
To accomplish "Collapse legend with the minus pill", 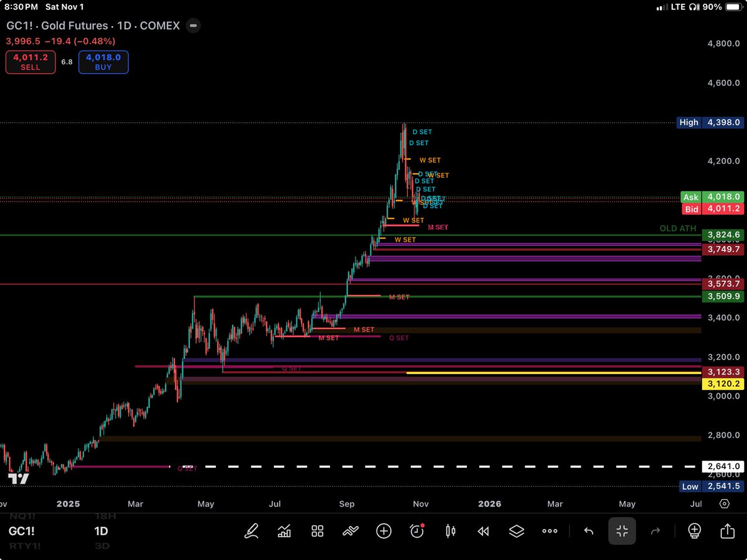I will click(194, 26).
